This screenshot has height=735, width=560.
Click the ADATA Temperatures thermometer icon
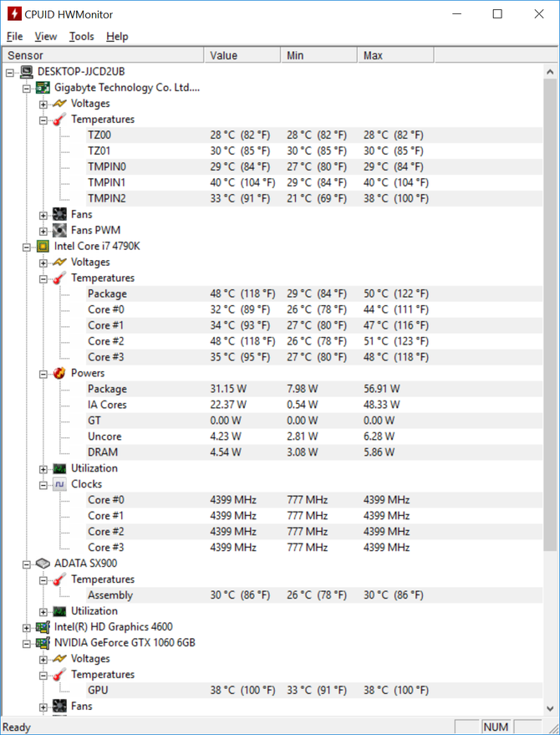59,579
